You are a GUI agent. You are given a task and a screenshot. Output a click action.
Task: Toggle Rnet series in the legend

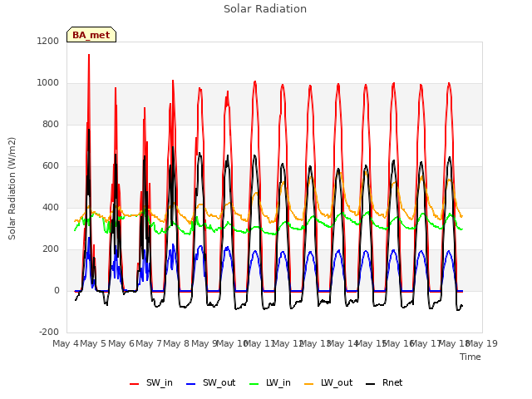384,382
